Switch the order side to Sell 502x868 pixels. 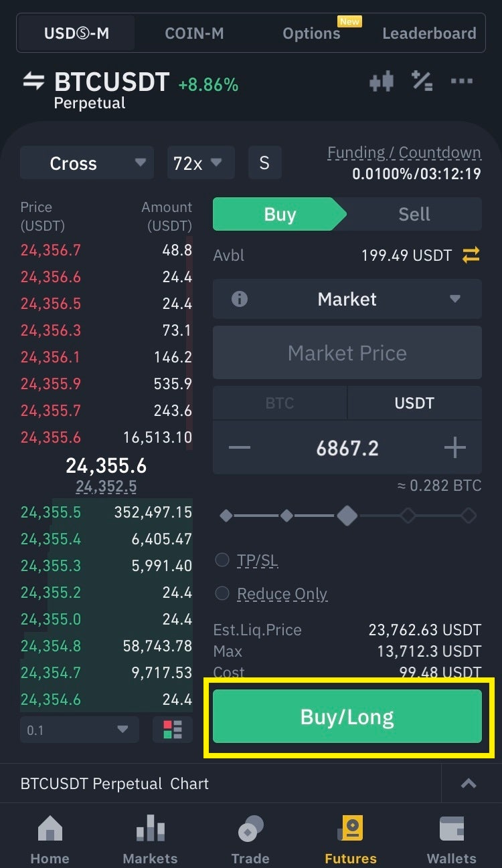pyautogui.click(x=414, y=214)
